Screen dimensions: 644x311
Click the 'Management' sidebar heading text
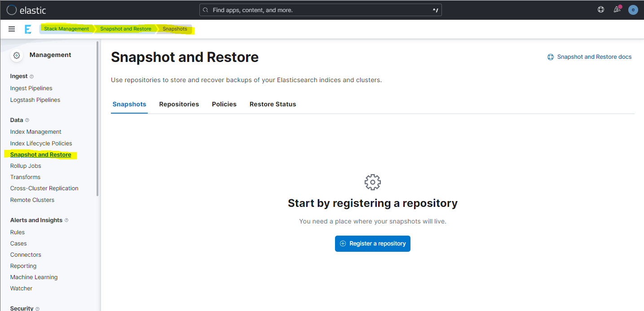click(x=50, y=55)
